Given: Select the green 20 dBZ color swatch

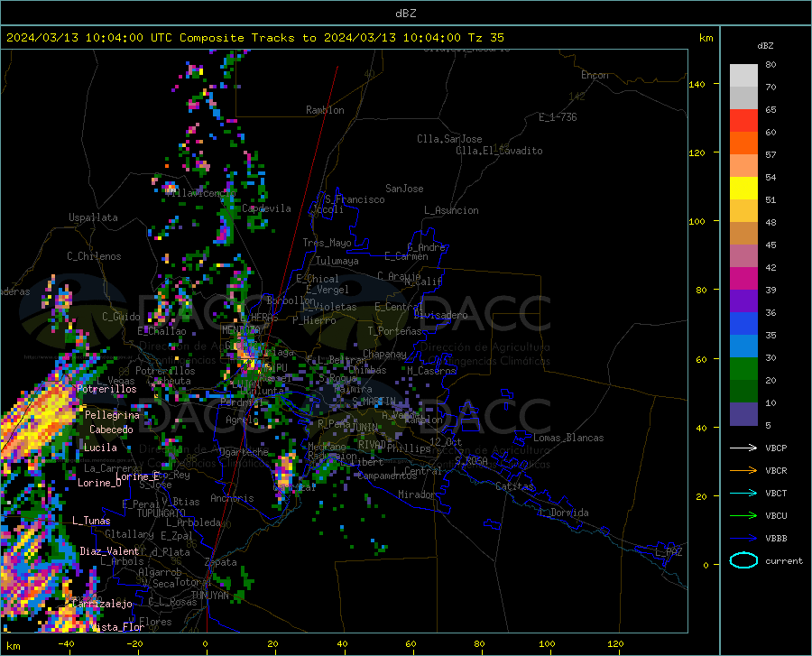Looking at the screenshot, I should 743,369.
